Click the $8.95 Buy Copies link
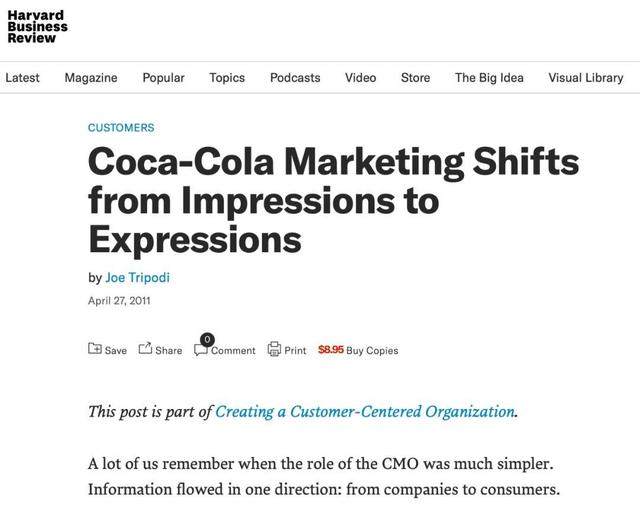This screenshot has height=505, width=640. click(x=358, y=350)
